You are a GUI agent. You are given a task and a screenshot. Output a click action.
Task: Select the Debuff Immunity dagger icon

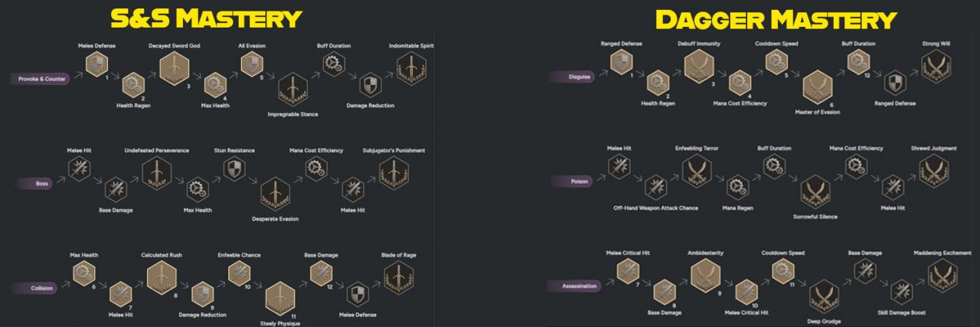698,67
